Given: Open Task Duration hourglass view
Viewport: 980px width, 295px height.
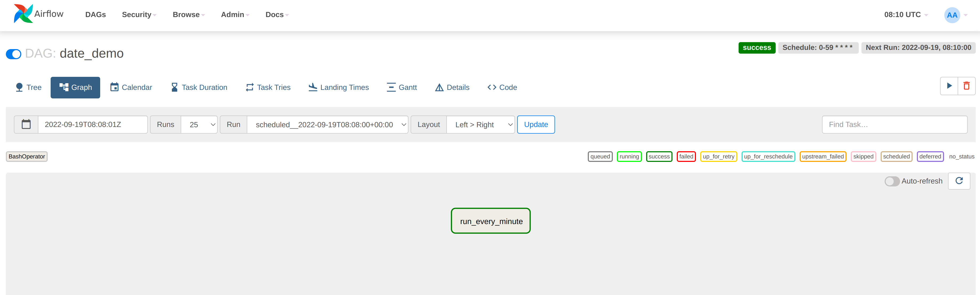Looking at the screenshot, I should (199, 87).
